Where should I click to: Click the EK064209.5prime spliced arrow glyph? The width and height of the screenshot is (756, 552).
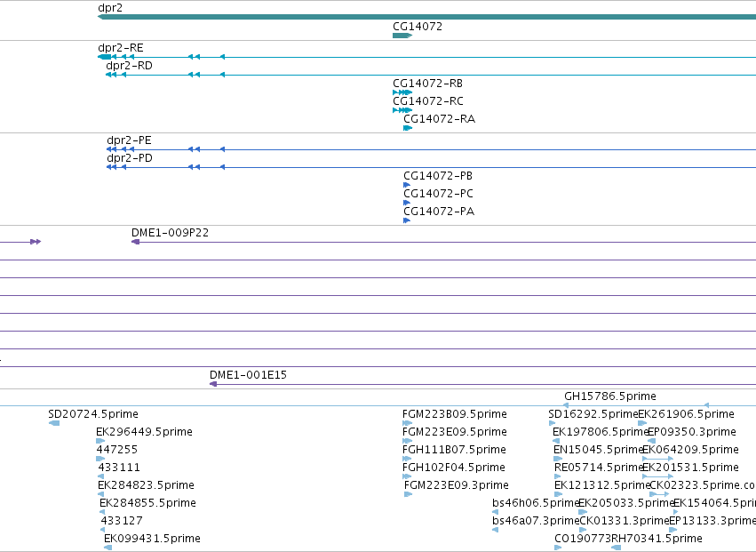click(657, 459)
